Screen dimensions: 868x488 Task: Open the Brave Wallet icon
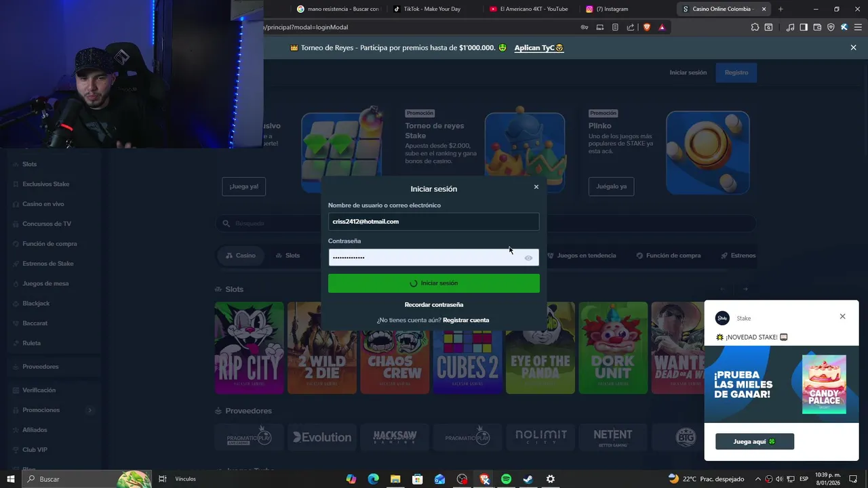[817, 27]
